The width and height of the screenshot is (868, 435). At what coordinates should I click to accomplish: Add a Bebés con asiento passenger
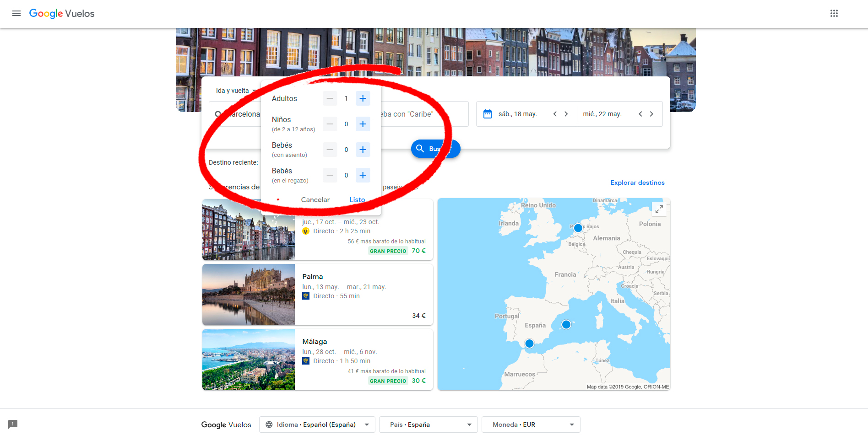363,150
